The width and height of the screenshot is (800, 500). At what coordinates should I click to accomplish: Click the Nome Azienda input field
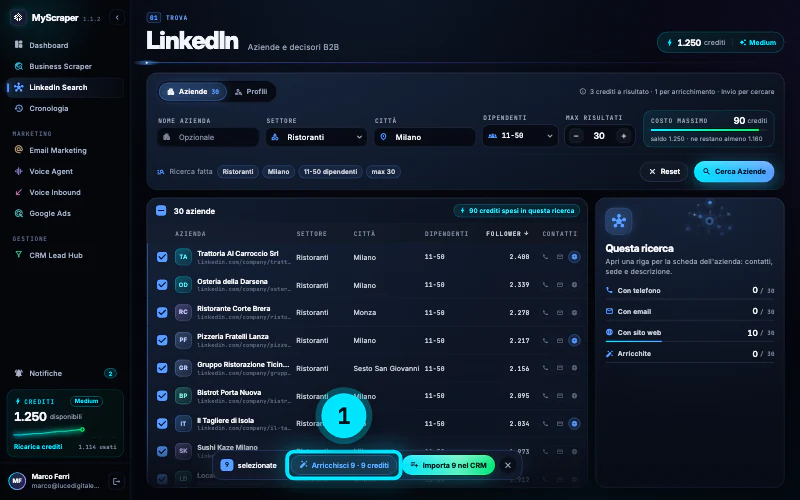point(208,137)
